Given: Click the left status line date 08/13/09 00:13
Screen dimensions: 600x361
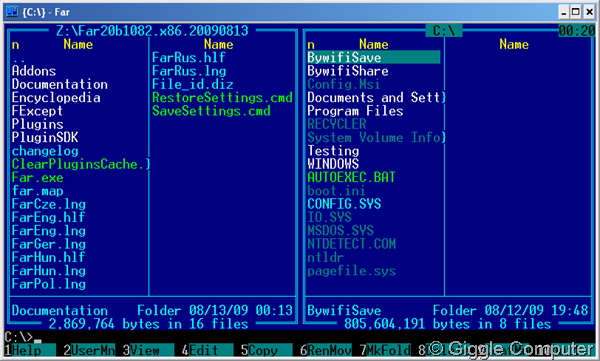Looking at the screenshot, I should (241, 310).
